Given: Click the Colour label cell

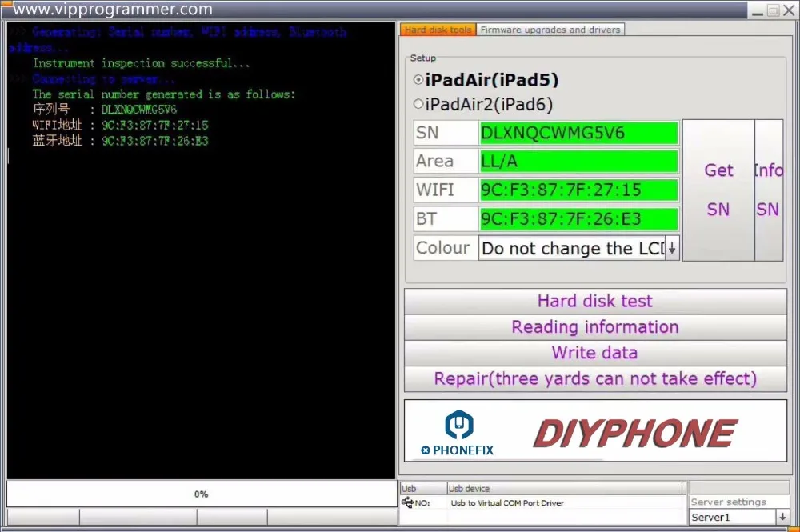Looking at the screenshot, I should pos(446,248).
